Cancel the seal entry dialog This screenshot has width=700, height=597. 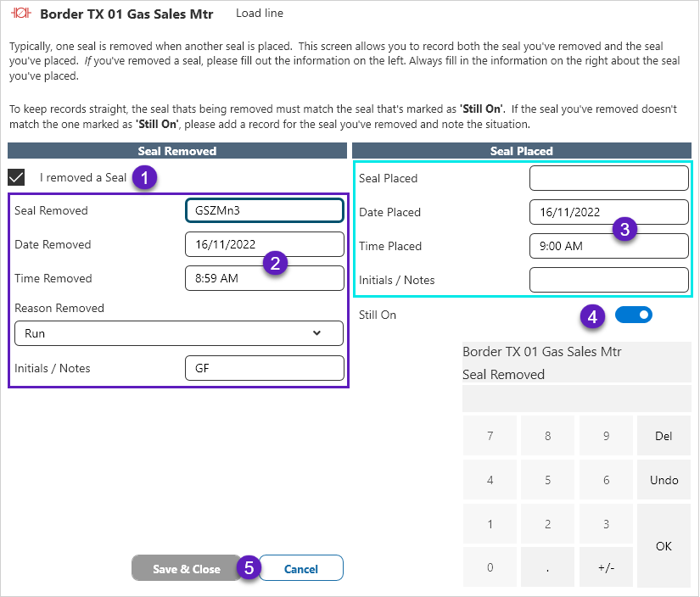[300, 569]
